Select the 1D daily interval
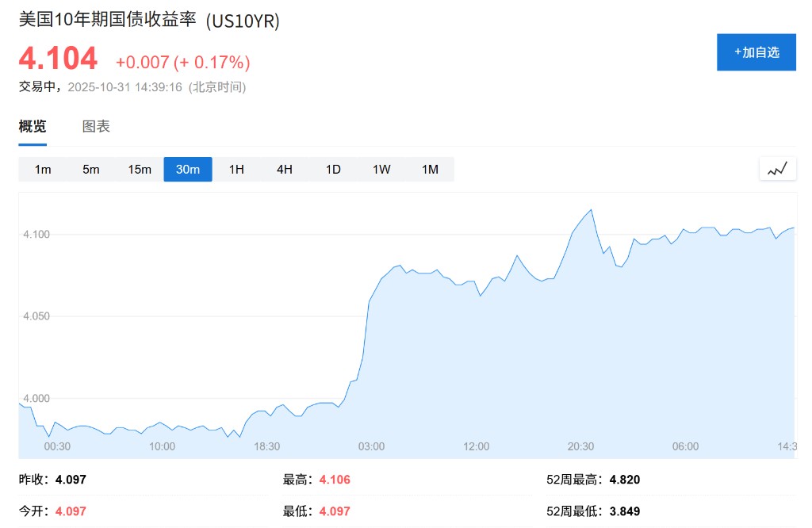This screenshot has height=528, width=812. [333, 170]
